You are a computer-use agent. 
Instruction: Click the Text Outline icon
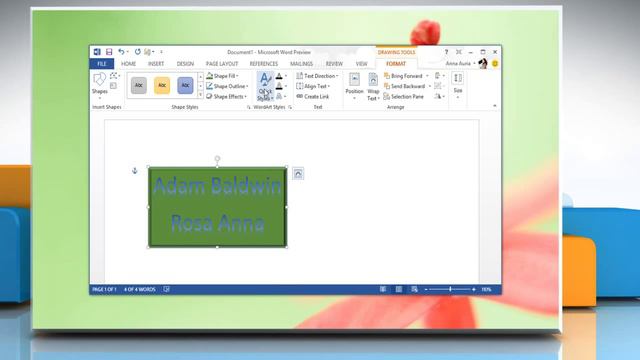click(279, 86)
